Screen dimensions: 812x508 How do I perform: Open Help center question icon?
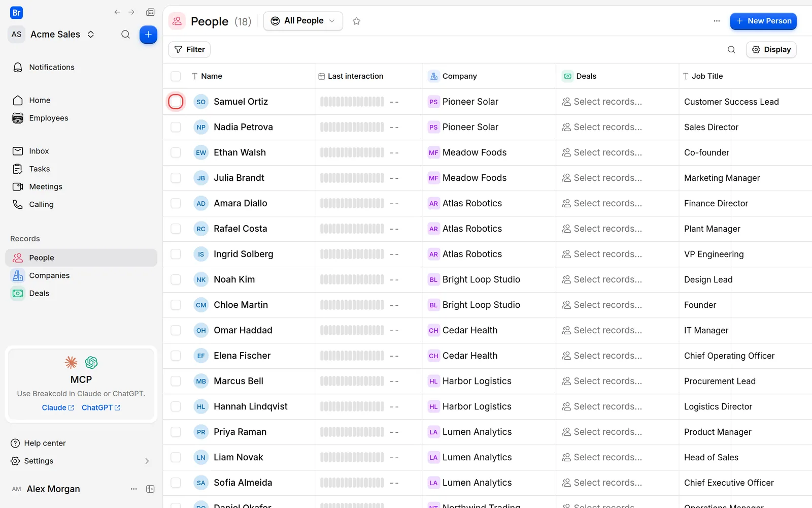pyautogui.click(x=15, y=443)
